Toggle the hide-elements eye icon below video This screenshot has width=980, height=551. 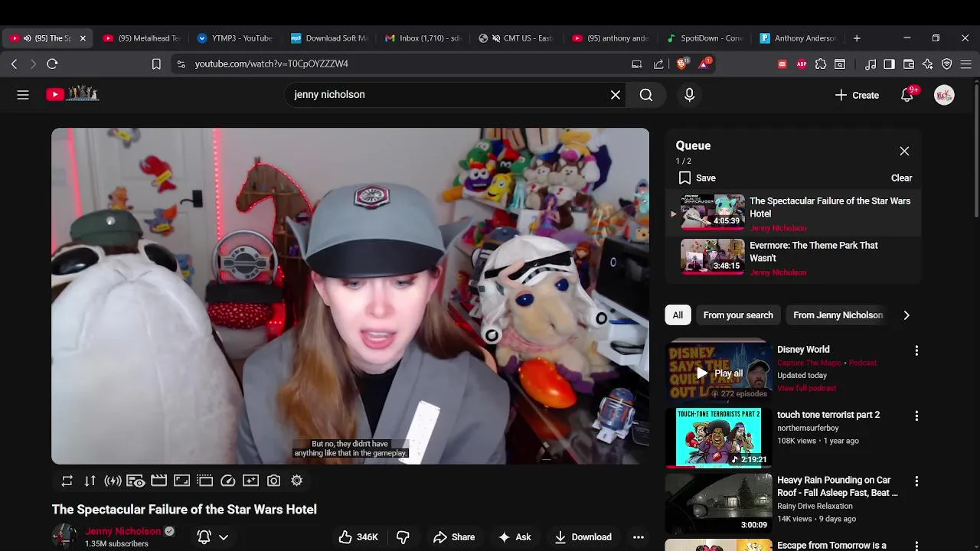136,481
